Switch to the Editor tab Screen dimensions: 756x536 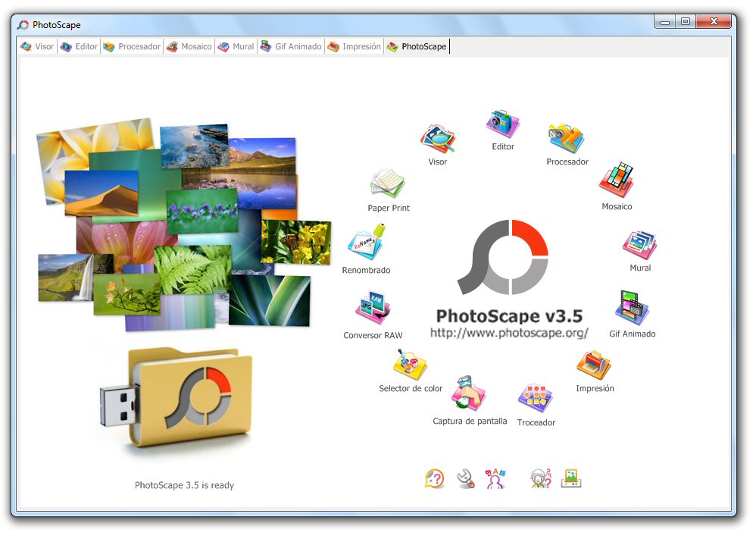pyautogui.click(x=78, y=46)
